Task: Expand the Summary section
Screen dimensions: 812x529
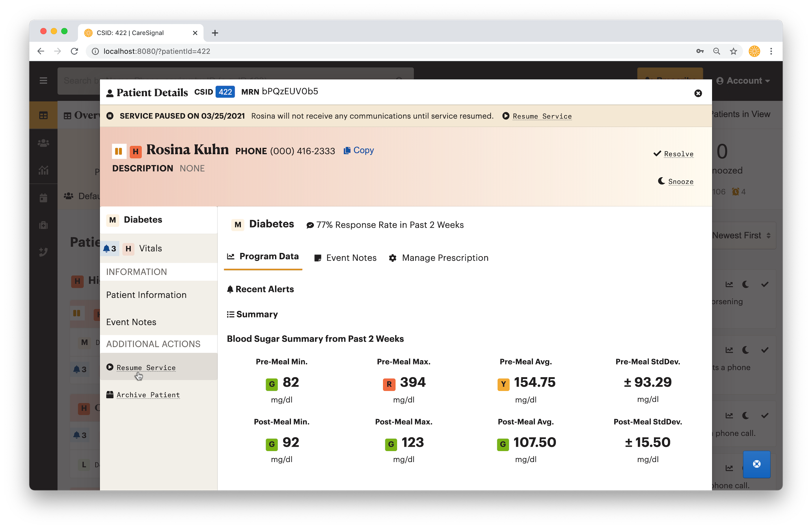Action: 252,314
